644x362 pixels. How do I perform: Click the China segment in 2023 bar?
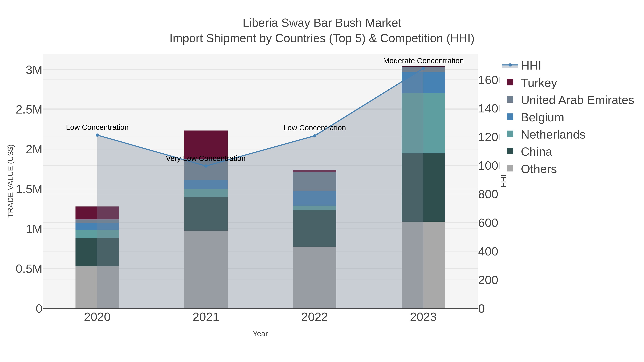tap(423, 187)
